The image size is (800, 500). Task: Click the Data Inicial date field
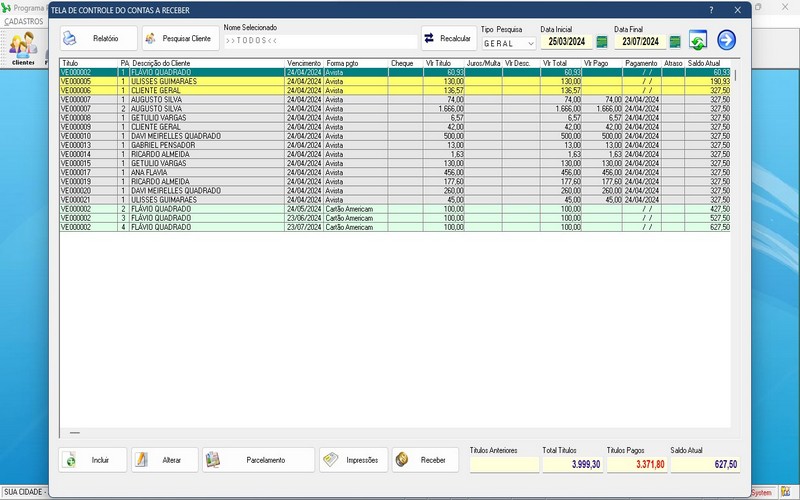pyautogui.click(x=566, y=42)
